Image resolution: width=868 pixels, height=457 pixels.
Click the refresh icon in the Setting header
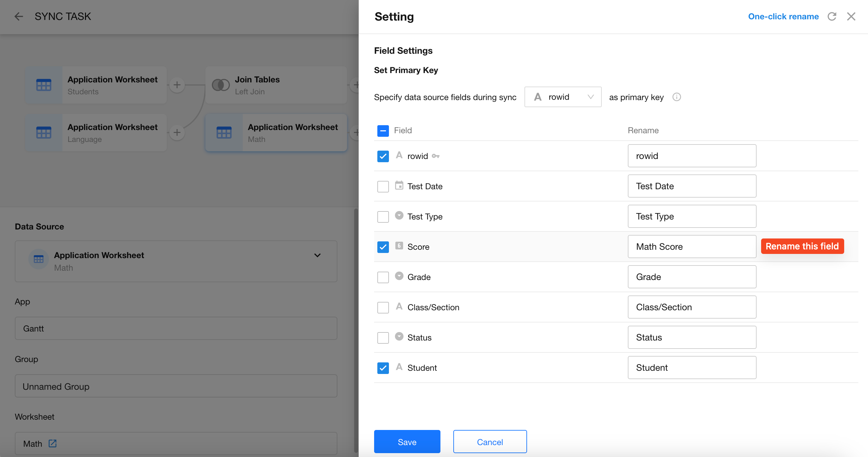click(832, 16)
